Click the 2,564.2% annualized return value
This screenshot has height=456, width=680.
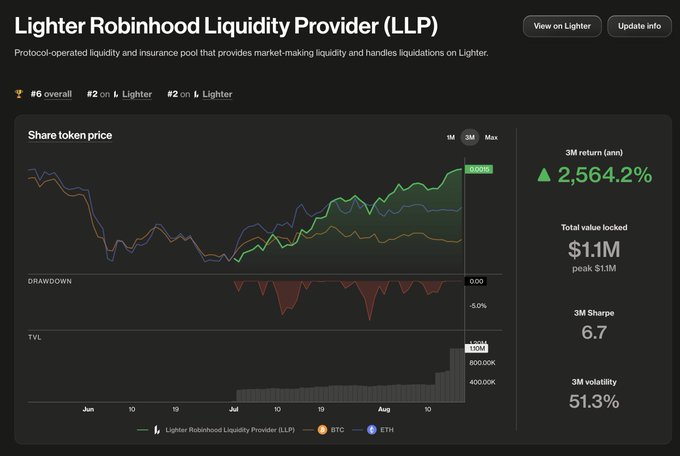click(x=605, y=175)
